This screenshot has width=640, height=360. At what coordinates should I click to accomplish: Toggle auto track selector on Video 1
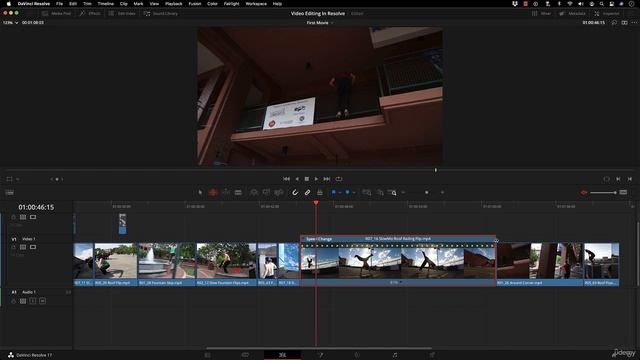pos(23,247)
